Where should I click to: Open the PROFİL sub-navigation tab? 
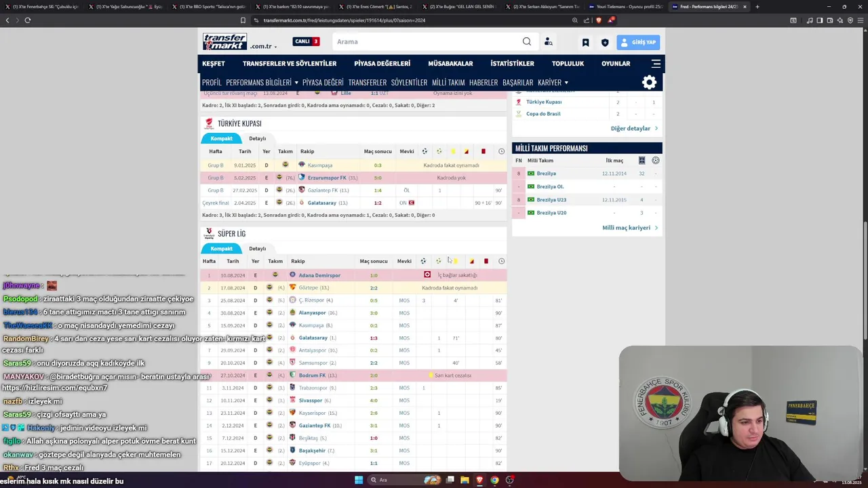(212, 83)
